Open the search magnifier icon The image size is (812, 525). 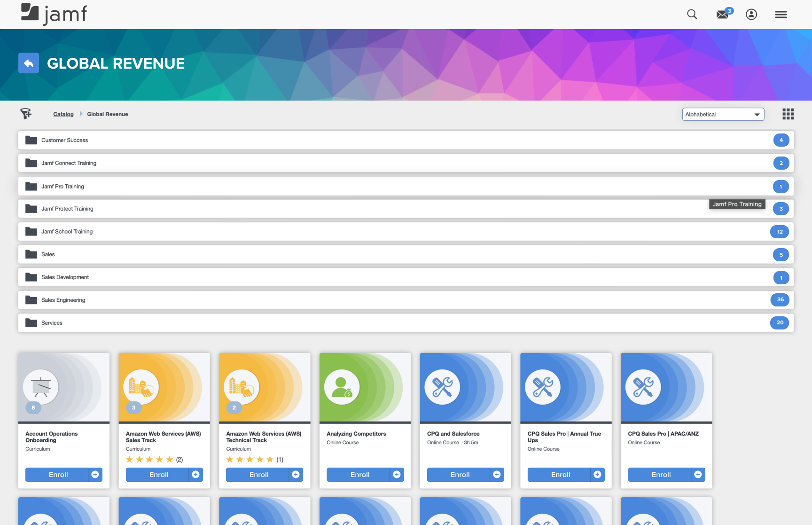pyautogui.click(x=692, y=15)
